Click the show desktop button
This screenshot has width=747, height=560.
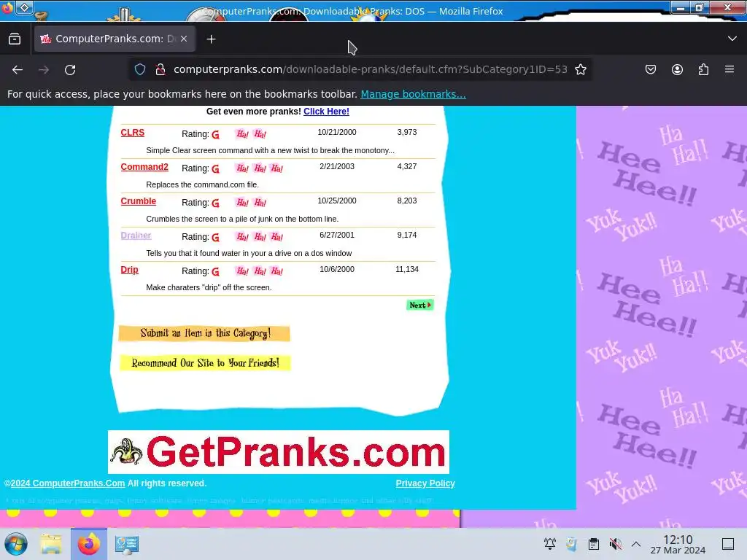(728, 544)
